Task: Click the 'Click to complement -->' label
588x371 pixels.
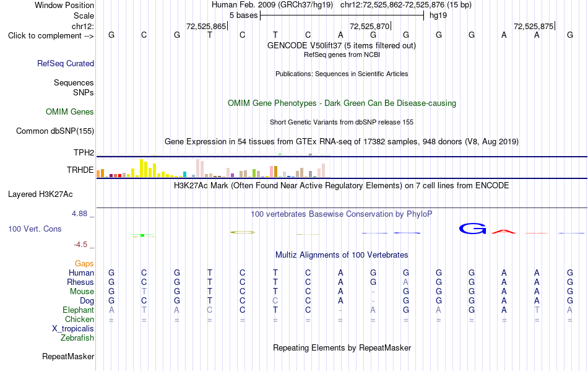Action: (51, 36)
